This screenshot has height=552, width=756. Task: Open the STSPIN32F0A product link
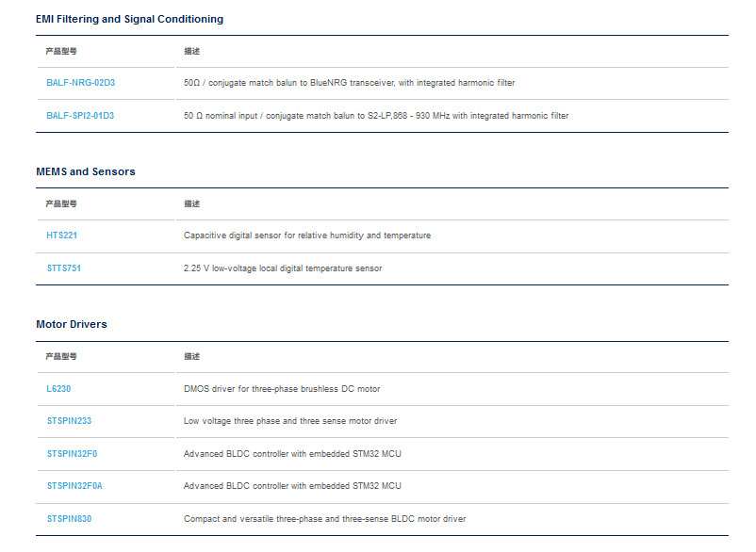(74, 486)
